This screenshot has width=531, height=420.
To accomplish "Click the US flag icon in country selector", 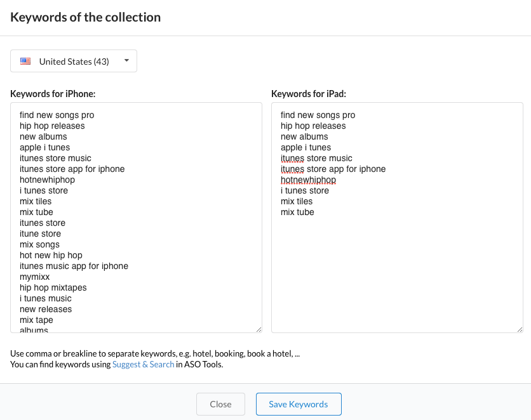I will coord(25,62).
